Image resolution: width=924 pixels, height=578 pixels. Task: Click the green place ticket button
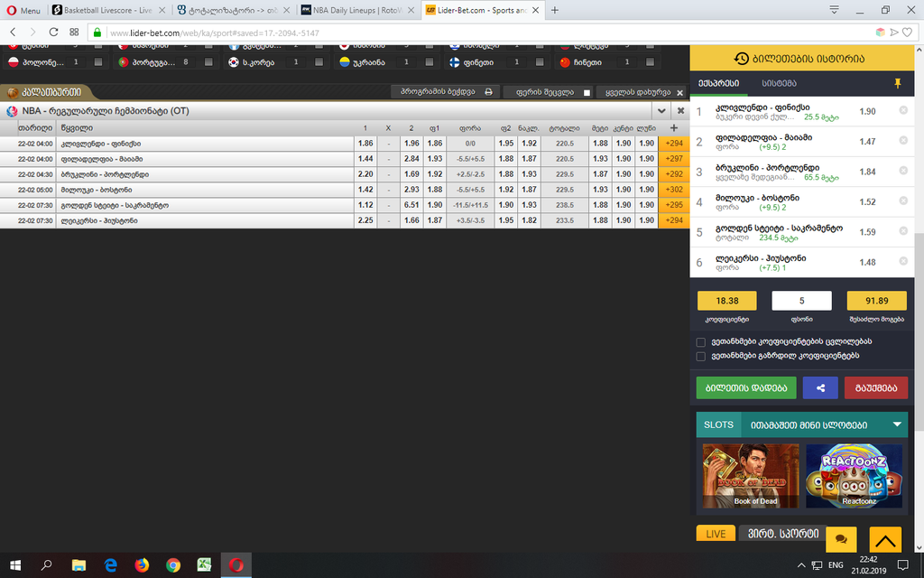click(746, 387)
